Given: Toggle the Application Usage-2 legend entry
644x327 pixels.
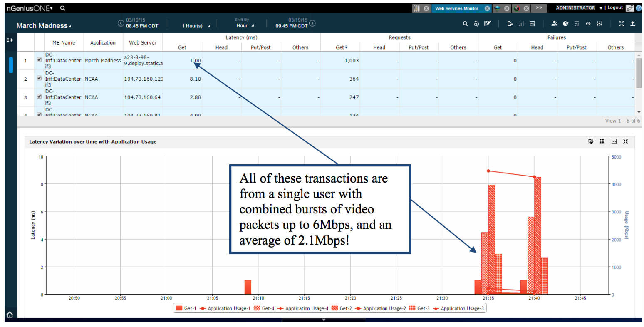Looking at the screenshot, I should pyautogui.click(x=381, y=308).
